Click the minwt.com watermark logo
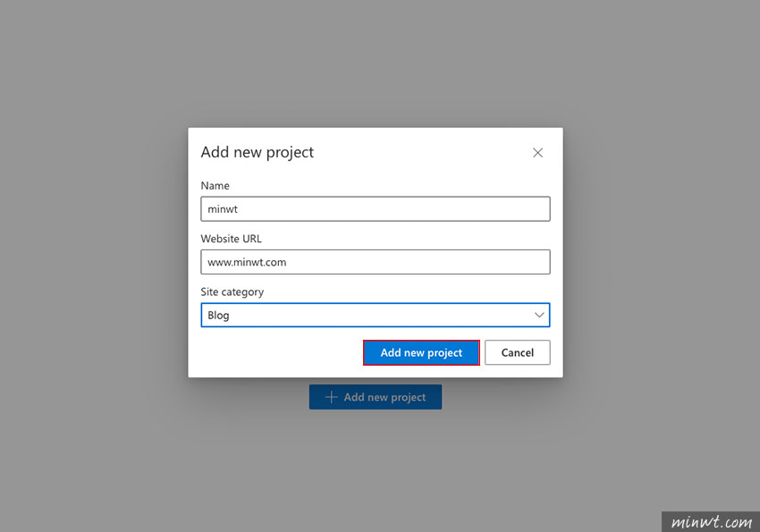The width and height of the screenshot is (760, 532). click(x=711, y=522)
